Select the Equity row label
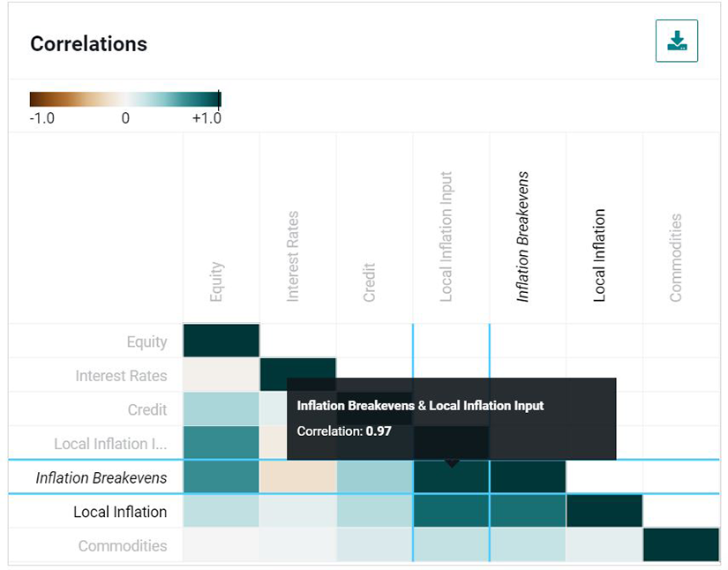 click(x=146, y=341)
